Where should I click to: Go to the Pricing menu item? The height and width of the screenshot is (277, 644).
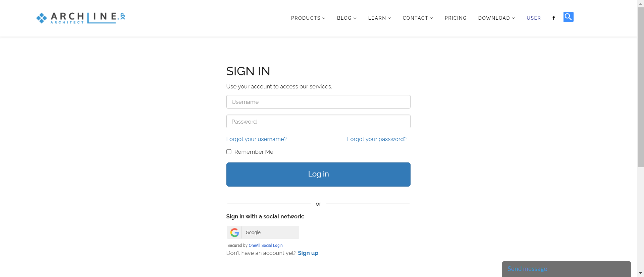pyautogui.click(x=455, y=18)
